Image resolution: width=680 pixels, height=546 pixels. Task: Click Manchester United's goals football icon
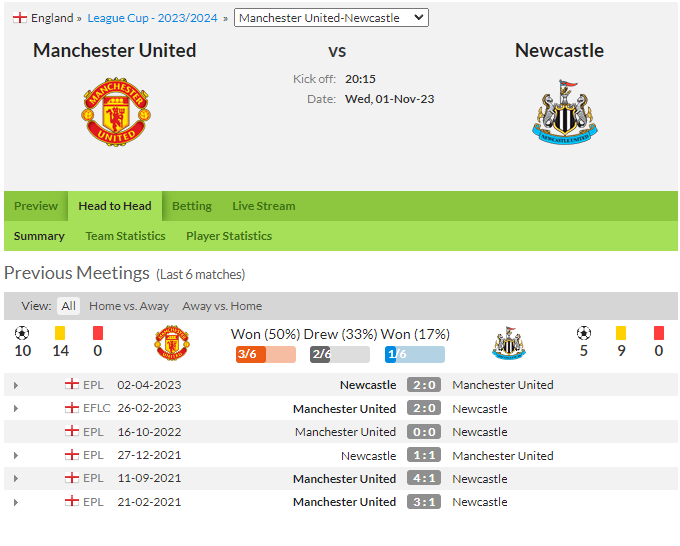22,333
